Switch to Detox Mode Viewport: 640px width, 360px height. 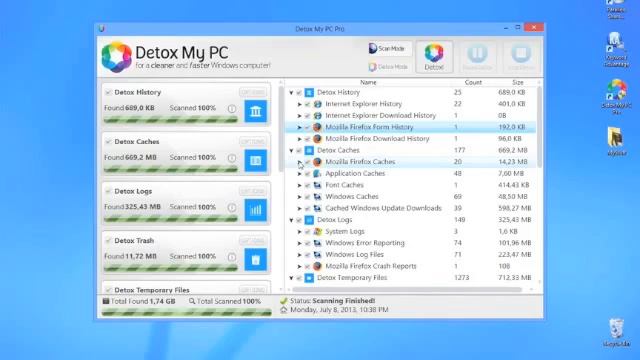coord(388,67)
